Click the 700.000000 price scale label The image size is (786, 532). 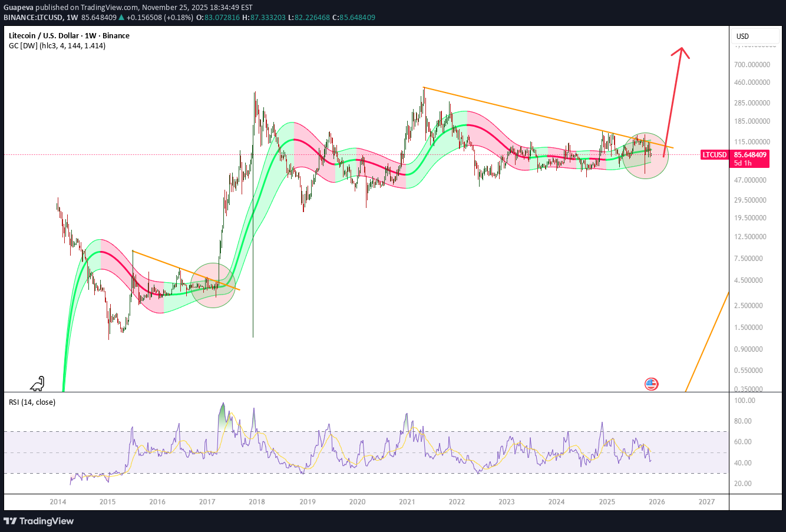(x=751, y=64)
